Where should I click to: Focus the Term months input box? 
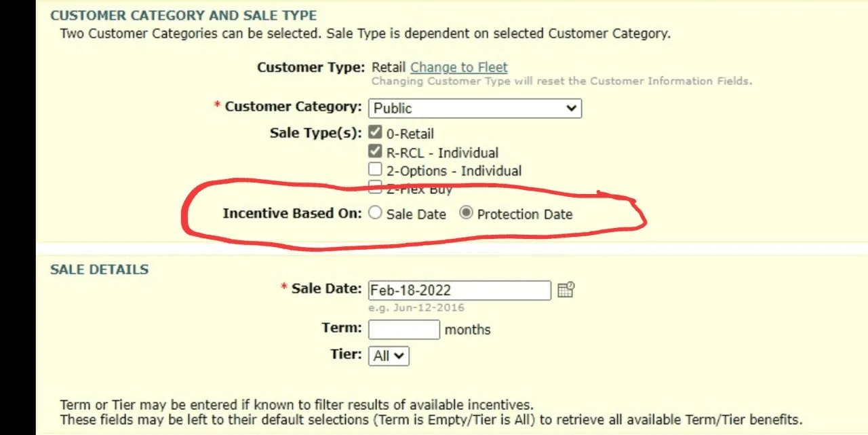(x=403, y=330)
